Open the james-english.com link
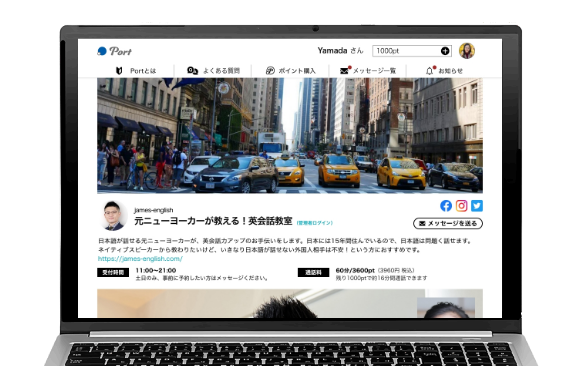 click(140, 259)
